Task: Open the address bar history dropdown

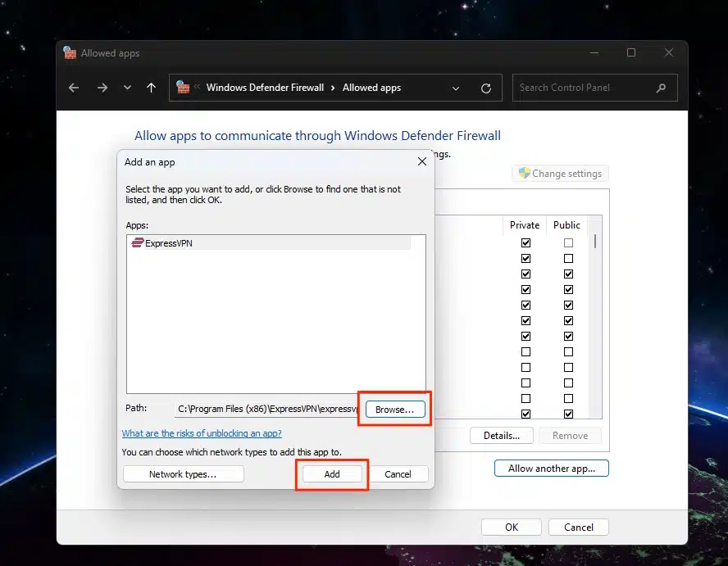Action: 456,88
